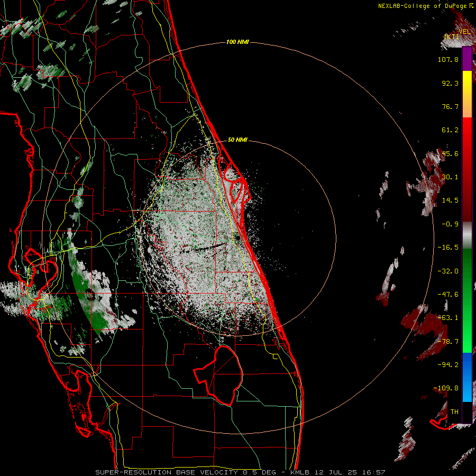Click the -109.8 velocity scale value
Viewport: 476px width, 476px height.
click(x=446, y=388)
